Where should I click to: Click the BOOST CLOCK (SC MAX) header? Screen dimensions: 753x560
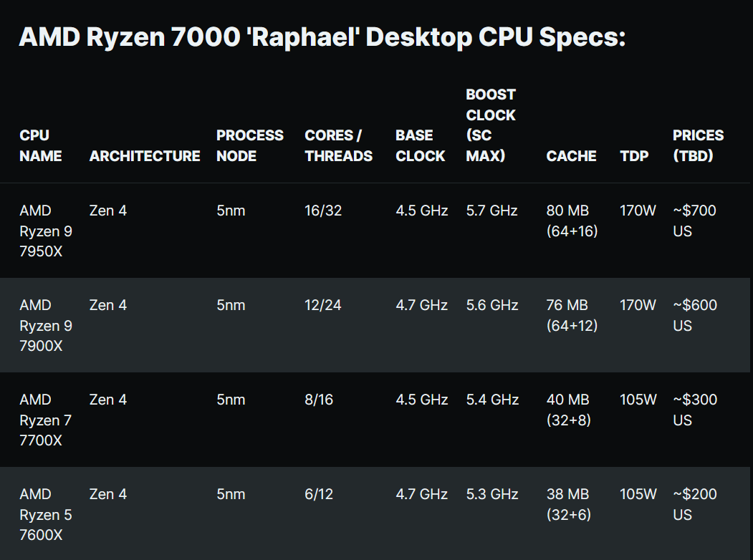pyautogui.click(x=491, y=125)
